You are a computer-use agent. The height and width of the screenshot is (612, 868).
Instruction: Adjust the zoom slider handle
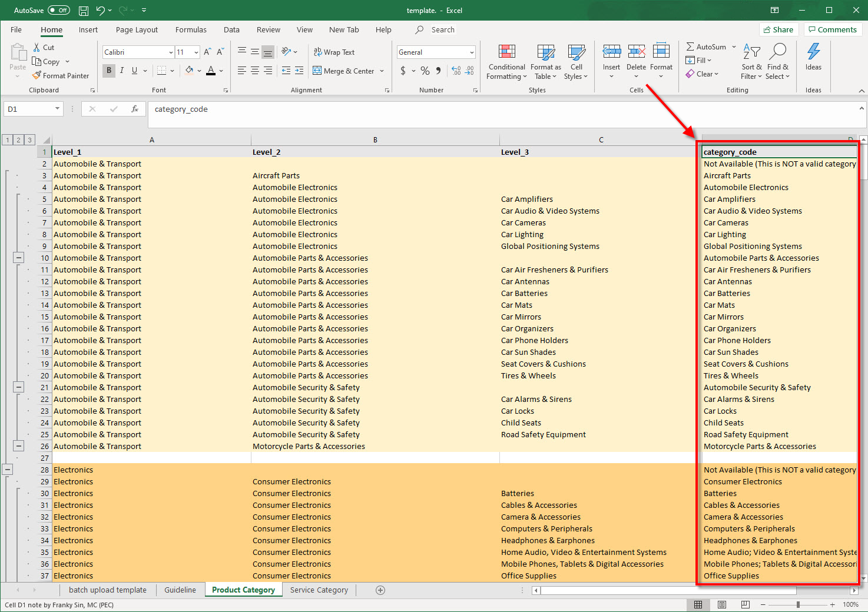point(798,604)
